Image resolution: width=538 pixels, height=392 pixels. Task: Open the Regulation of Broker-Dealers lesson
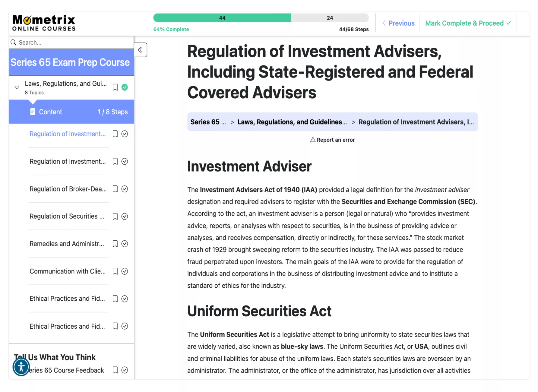point(68,189)
